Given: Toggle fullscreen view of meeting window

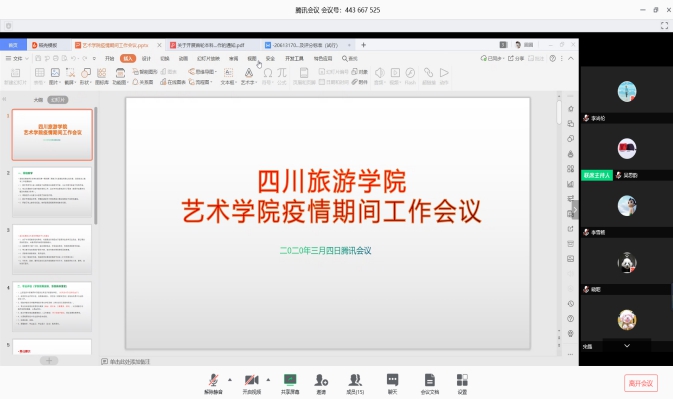Looking at the screenshot, I should point(664,26).
